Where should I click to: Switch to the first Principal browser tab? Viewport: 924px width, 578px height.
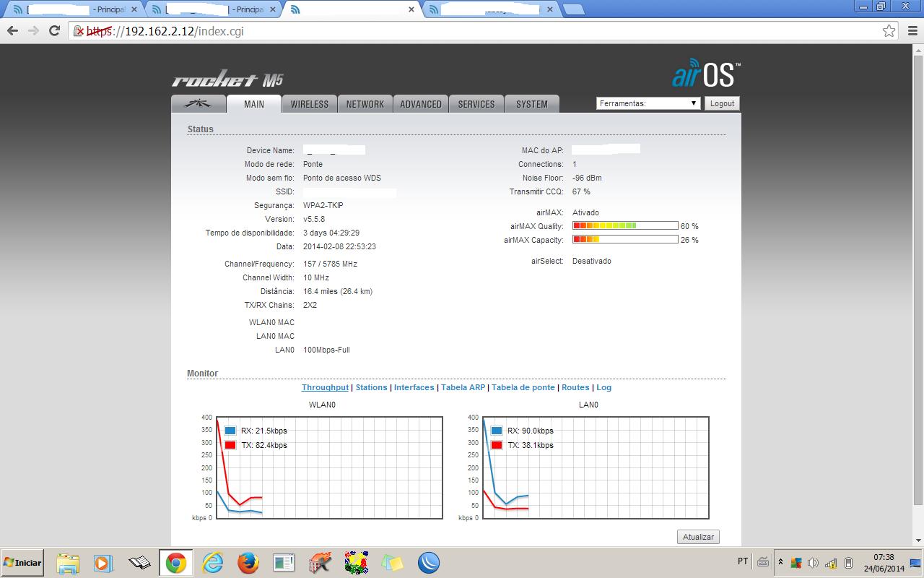click(75, 10)
